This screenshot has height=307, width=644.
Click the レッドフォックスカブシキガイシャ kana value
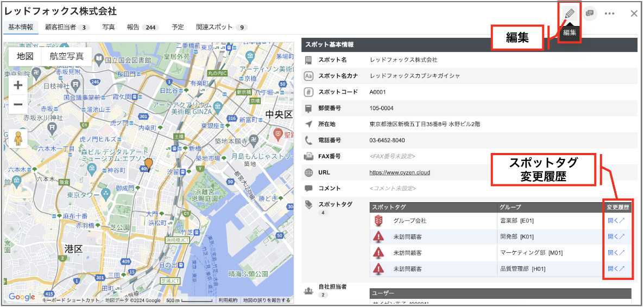tap(415, 76)
